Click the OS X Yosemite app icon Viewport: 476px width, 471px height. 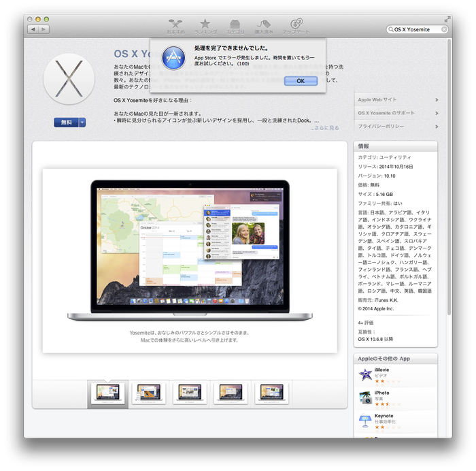click(x=69, y=79)
